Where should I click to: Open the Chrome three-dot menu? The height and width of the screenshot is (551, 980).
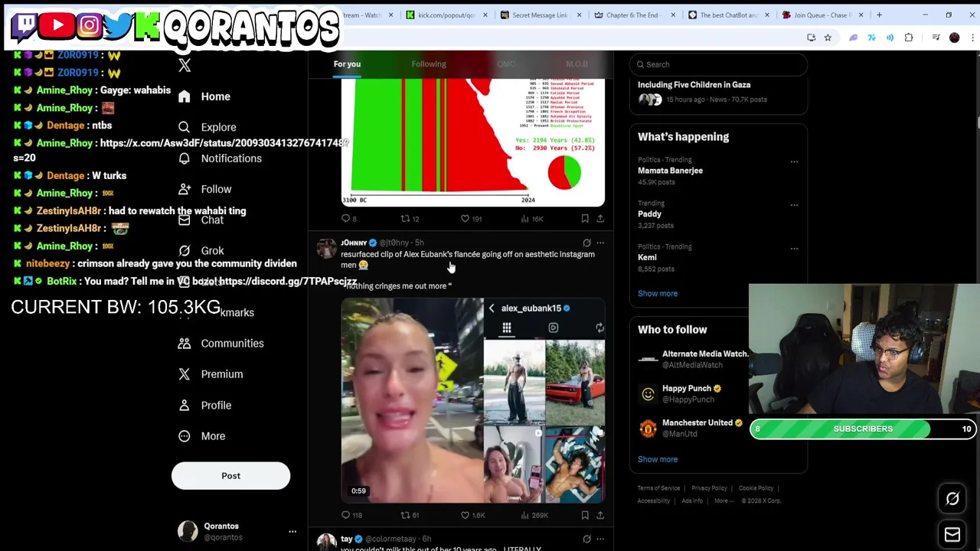[x=973, y=37]
